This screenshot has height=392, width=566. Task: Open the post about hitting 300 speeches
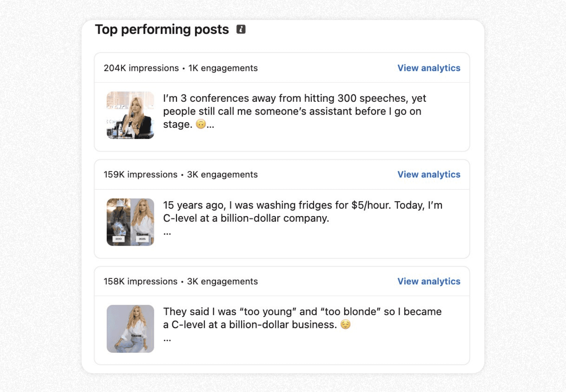tap(294, 111)
